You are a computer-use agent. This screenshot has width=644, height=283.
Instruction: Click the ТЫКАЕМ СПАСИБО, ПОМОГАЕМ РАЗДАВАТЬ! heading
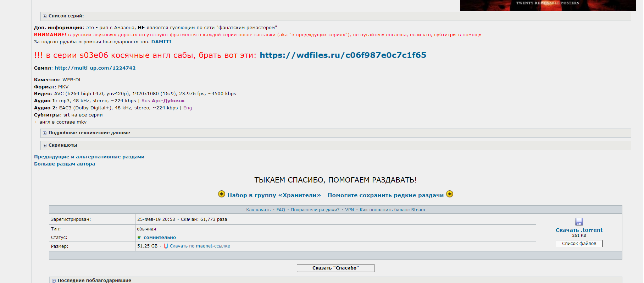[335, 180]
